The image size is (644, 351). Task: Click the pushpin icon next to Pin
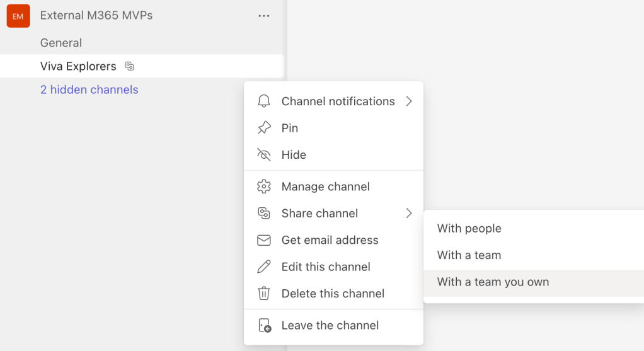[x=264, y=128]
